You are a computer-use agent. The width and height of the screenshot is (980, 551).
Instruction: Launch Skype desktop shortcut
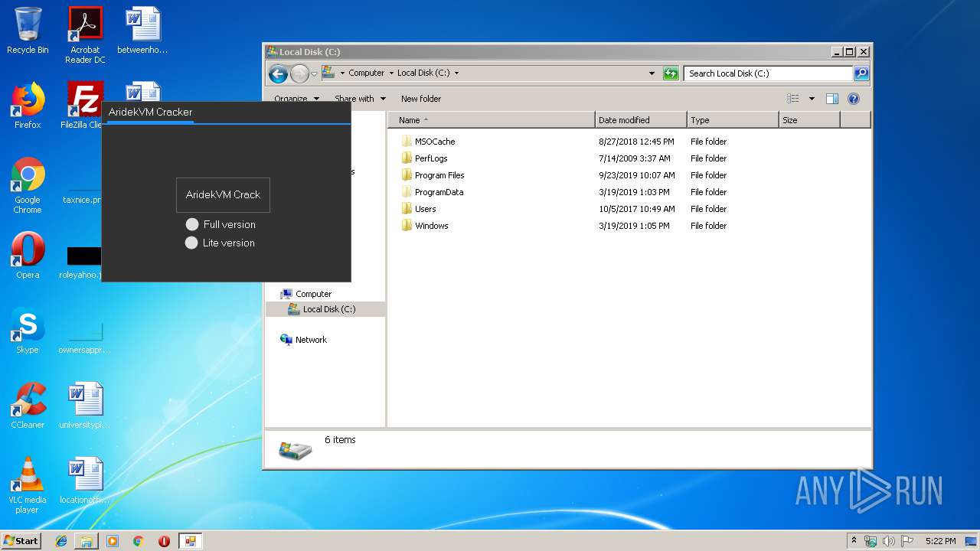(28, 331)
